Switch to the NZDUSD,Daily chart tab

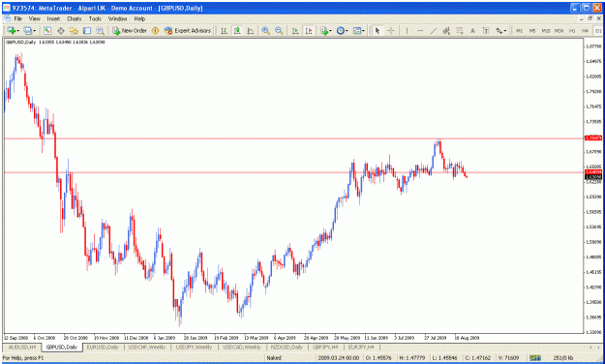[x=287, y=348]
